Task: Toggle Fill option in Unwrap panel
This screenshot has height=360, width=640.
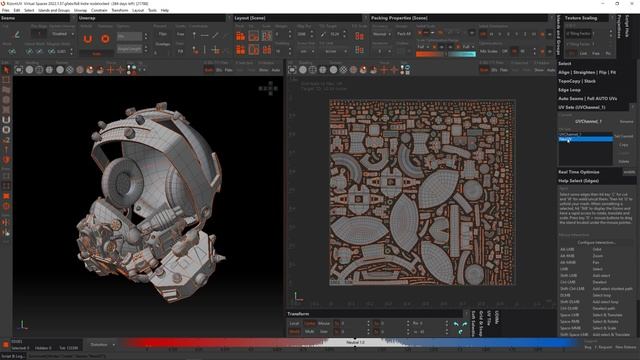Action: (180, 51)
